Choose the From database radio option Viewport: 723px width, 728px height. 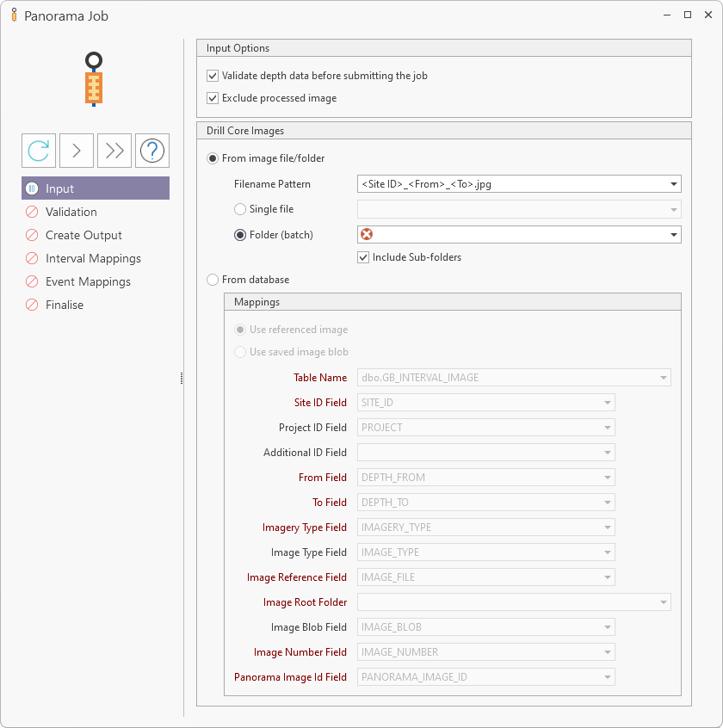(x=213, y=280)
